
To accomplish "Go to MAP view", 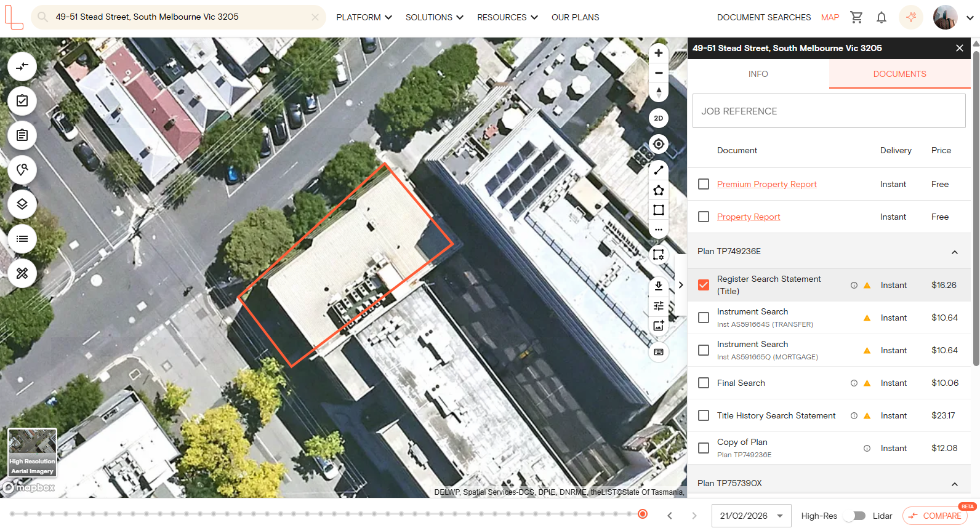I will coord(830,17).
